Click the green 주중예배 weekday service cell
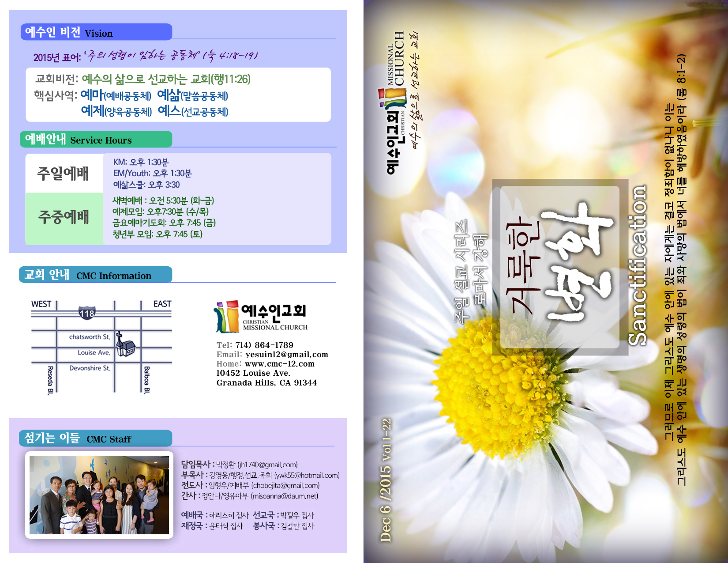Viewport: 728px width, 563px height. pos(64,218)
